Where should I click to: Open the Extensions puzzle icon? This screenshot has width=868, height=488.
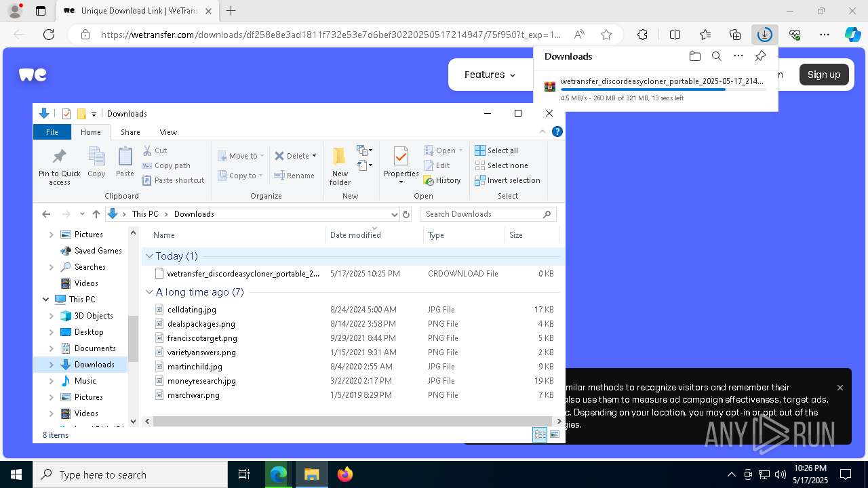tap(642, 35)
